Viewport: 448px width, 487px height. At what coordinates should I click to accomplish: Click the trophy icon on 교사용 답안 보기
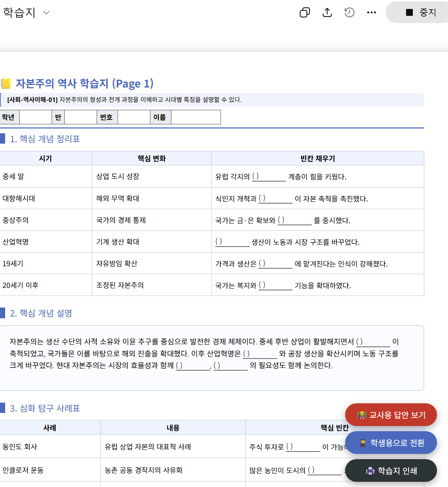[x=361, y=414]
